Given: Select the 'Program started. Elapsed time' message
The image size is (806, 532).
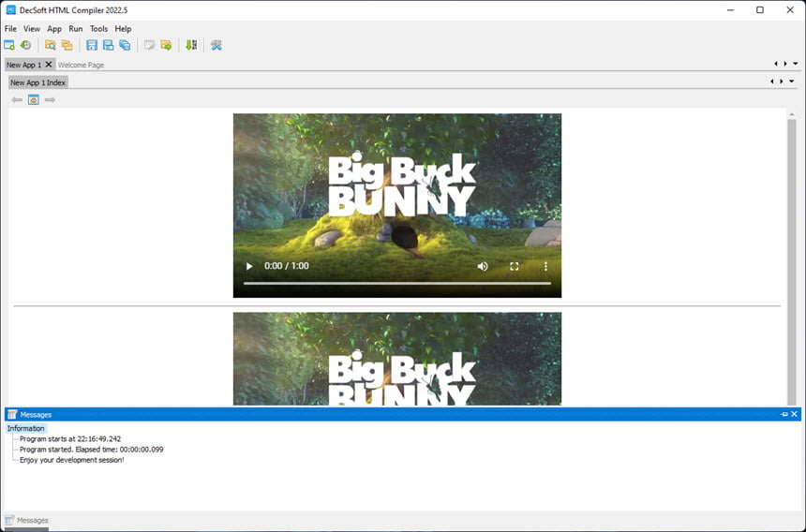Looking at the screenshot, I should (x=92, y=450).
